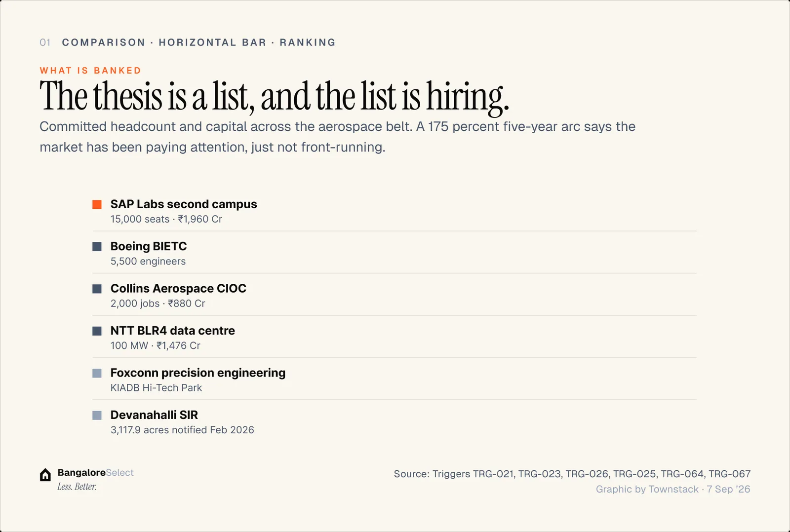Select the '15,000 seats · ₹1,960 Cr' line
Screen dimensions: 790x532
(x=166, y=219)
